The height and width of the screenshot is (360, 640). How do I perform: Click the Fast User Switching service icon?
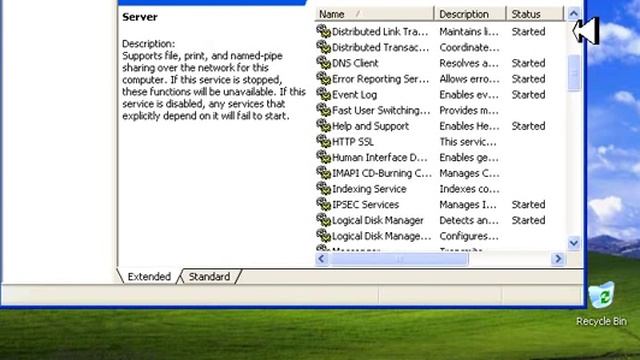click(x=323, y=110)
